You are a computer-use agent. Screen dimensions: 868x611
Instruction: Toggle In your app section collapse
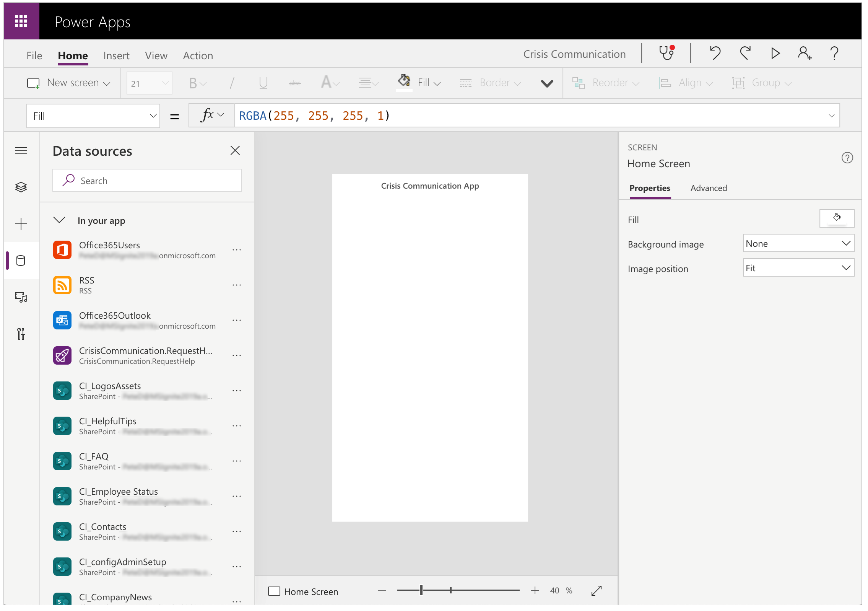click(x=60, y=220)
